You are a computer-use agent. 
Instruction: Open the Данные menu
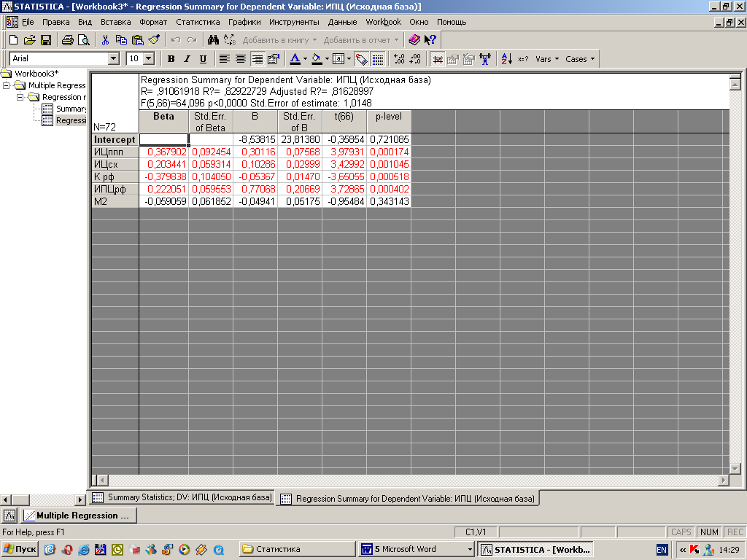coord(342,22)
